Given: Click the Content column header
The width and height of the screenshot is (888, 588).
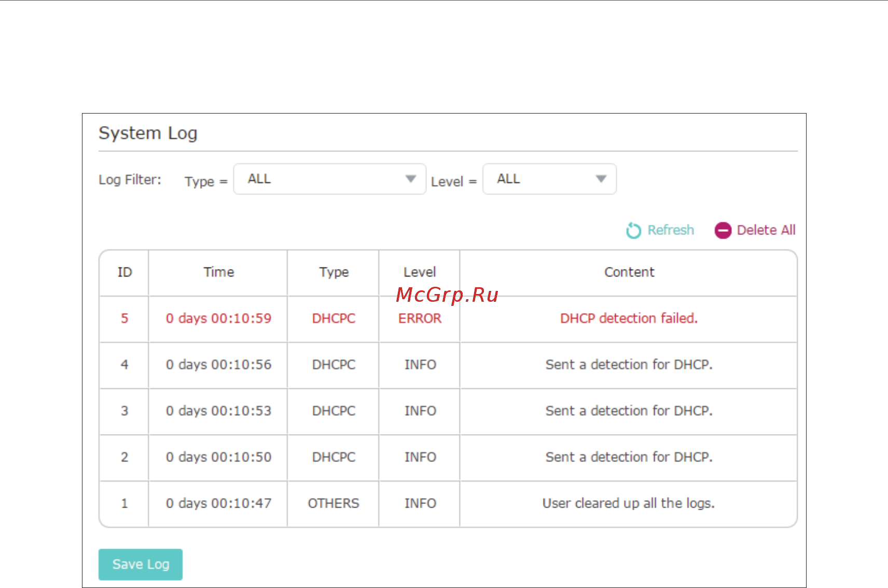Looking at the screenshot, I should 629,272.
